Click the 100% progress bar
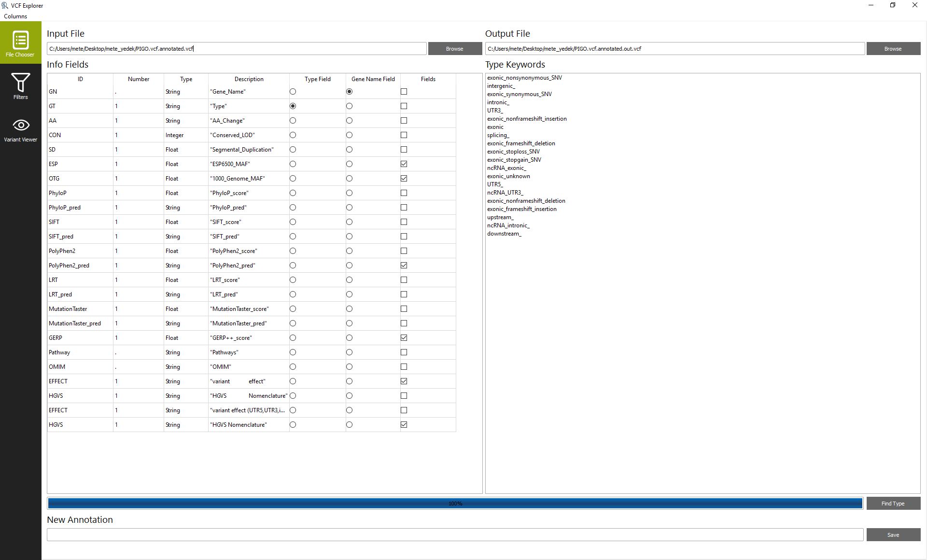This screenshot has height=560, width=927. click(x=454, y=504)
